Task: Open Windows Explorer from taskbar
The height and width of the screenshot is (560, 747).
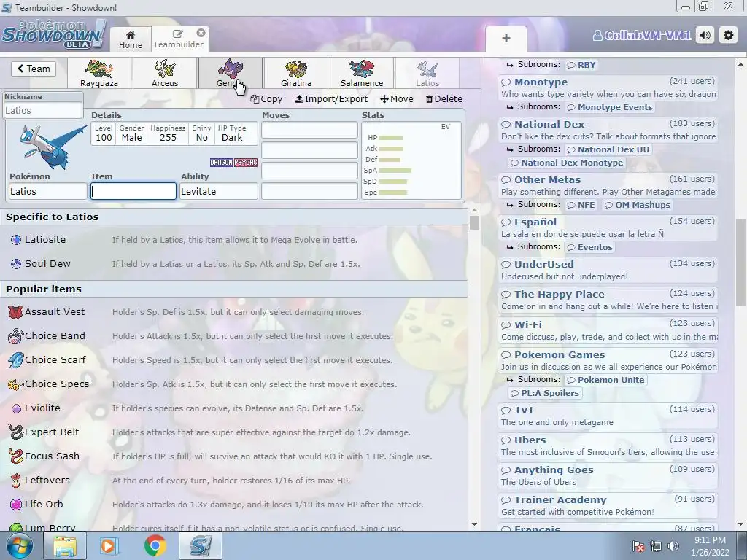Action: (x=65, y=545)
